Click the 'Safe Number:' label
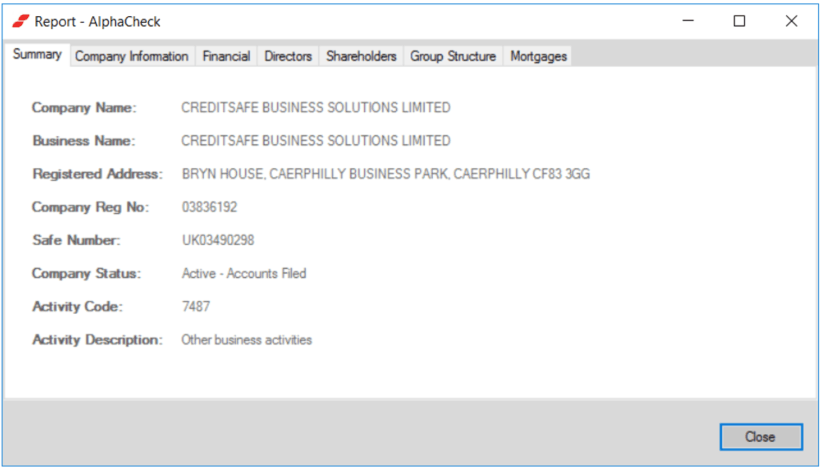 [x=76, y=240]
